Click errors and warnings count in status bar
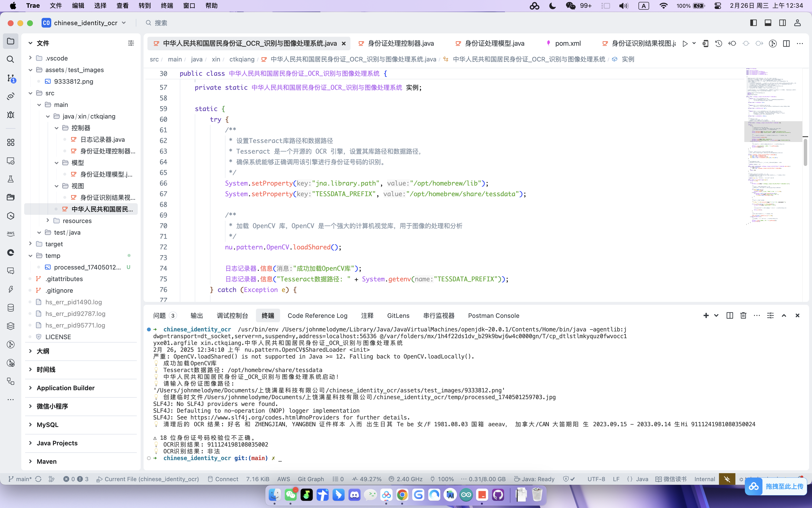Viewport: 812px width, 508px height. (76, 479)
